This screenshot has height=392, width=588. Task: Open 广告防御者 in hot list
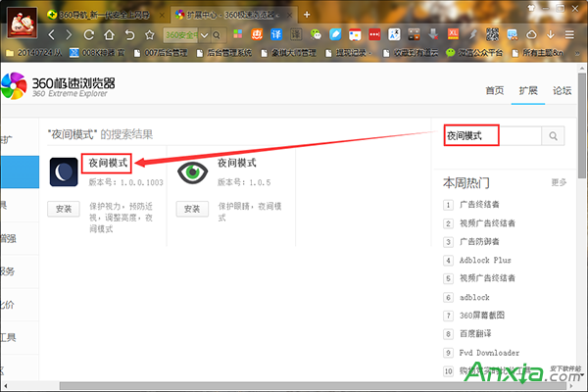point(479,242)
